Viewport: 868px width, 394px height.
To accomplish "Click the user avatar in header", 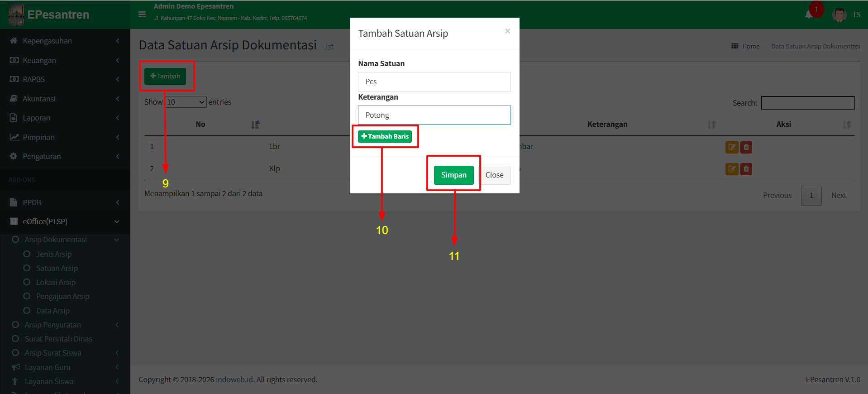I will tap(839, 14).
